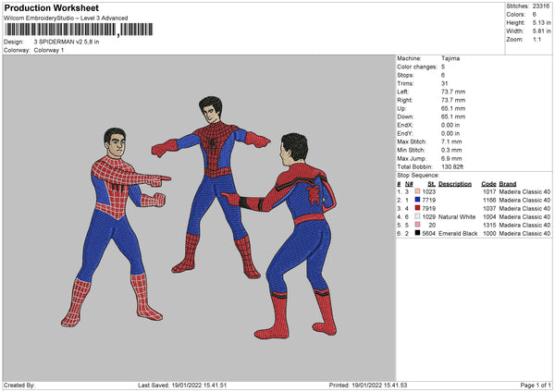Image resolution: width=555 pixels, height=392 pixels.
Task: Click the barcode under the worksheet title
Action: point(79,30)
